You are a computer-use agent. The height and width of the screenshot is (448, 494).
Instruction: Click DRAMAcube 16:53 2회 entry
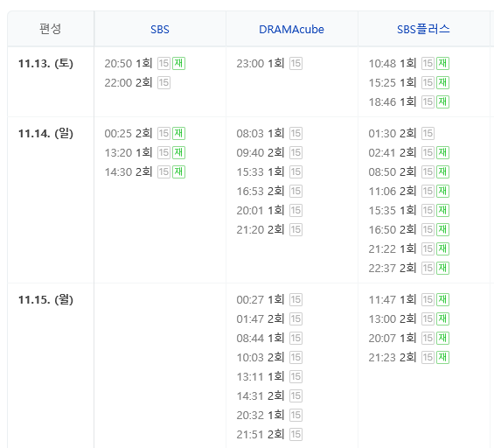pyautogui.click(x=269, y=191)
